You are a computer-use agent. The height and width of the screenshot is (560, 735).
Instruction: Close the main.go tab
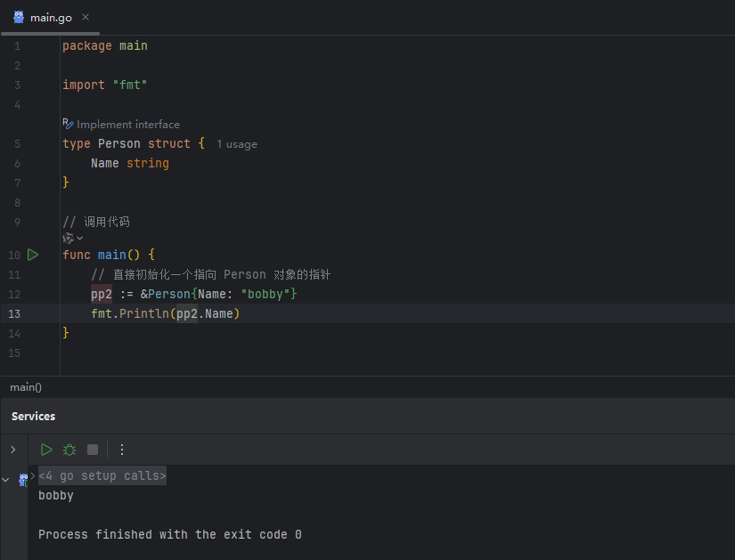(x=86, y=17)
